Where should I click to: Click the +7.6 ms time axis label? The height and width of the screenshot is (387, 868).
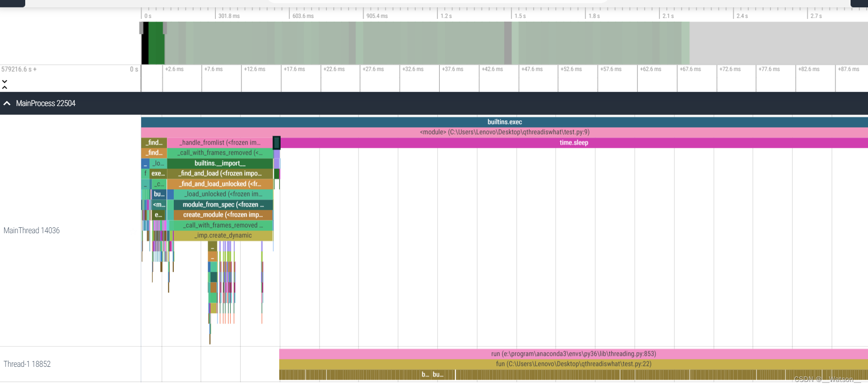pos(214,69)
